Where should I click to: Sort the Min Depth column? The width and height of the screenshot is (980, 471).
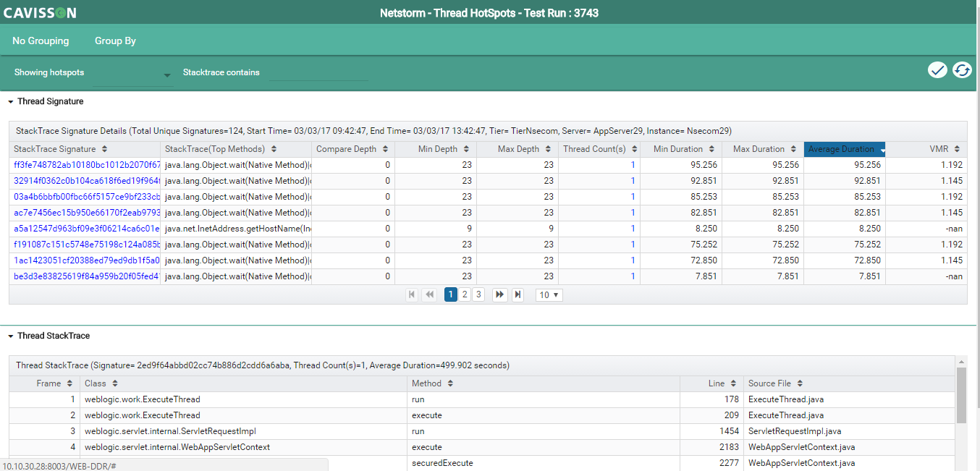467,149
